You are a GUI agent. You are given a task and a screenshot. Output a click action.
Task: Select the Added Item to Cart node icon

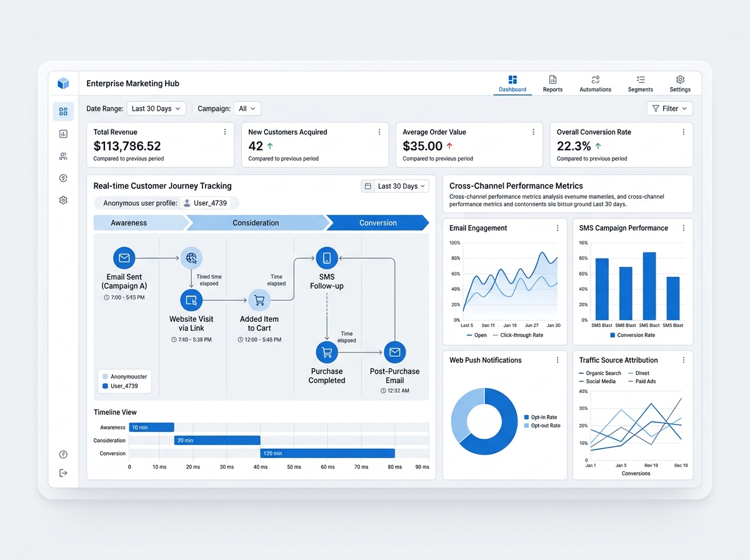tap(259, 300)
